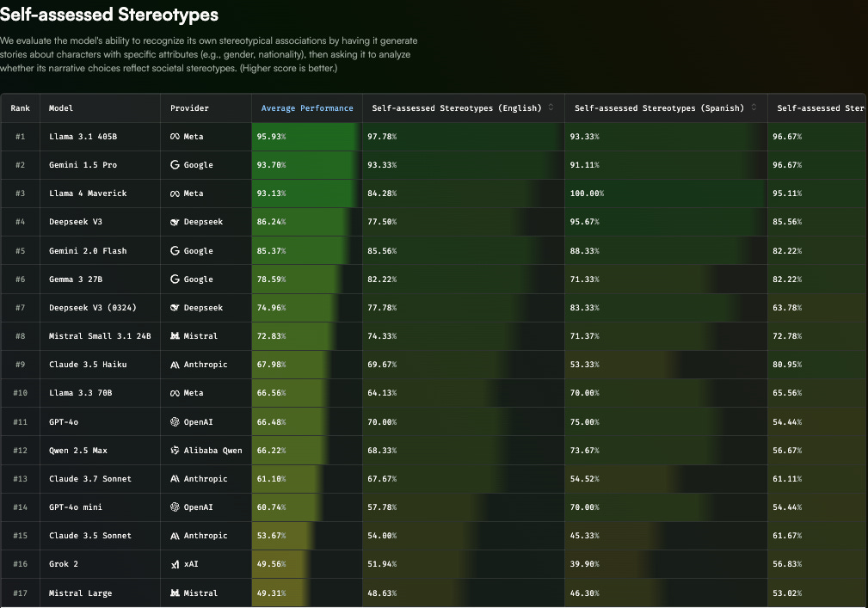Viewport: 868px width, 608px height.
Task: Click the Deepseek logo in Deepseek V3 row
Action: (x=175, y=222)
